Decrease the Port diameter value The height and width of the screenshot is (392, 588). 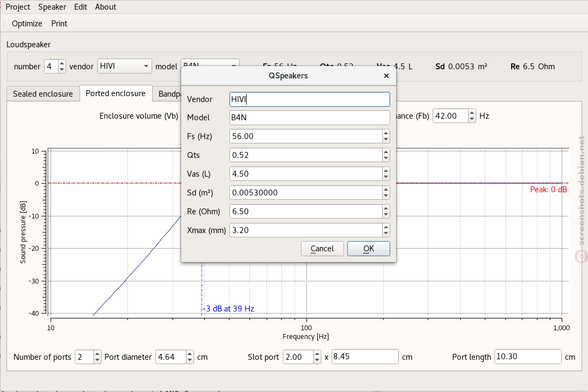tap(190, 360)
